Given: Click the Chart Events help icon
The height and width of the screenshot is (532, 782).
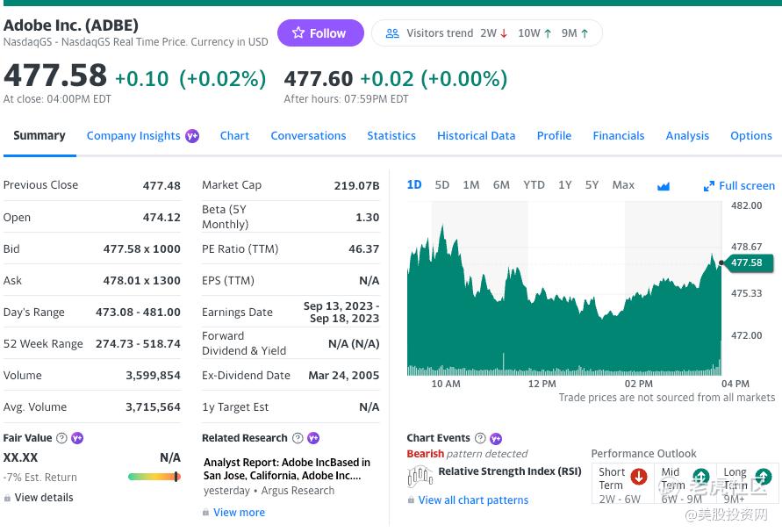Looking at the screenshot, I should (480, 438).
